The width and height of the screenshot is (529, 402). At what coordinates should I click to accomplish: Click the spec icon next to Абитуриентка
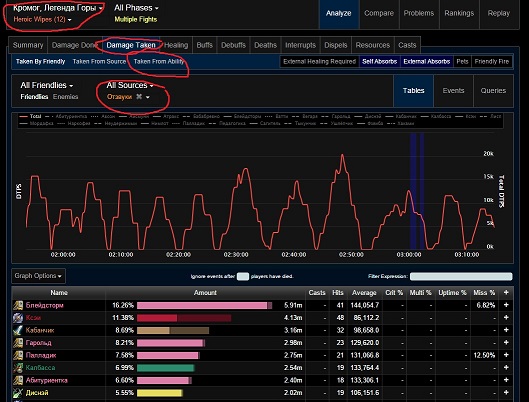point(18,380)
